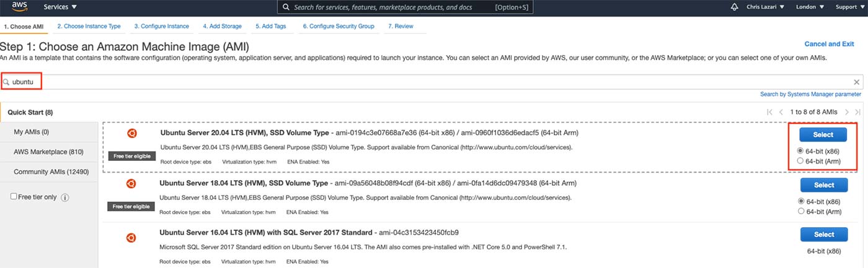Jump to last page of AMIs arrow
Viewport: 868px width, 268px height.
(858, 112)
